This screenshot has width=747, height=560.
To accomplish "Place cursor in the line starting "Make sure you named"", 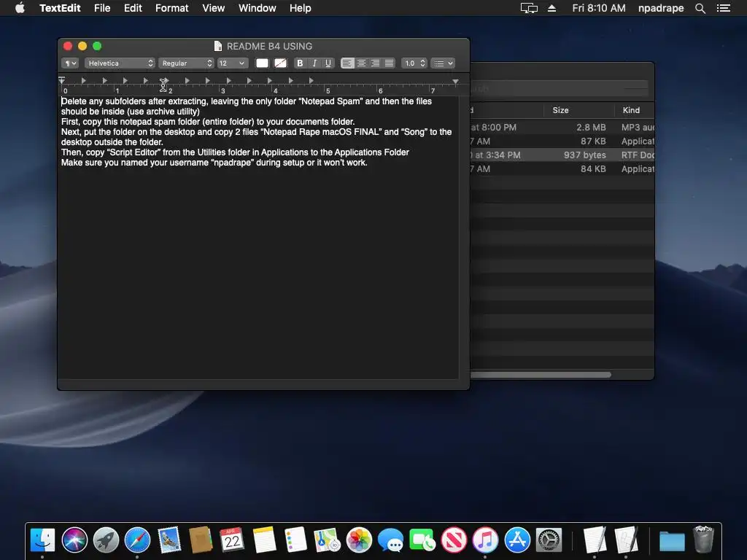I will tap(214, 163).
